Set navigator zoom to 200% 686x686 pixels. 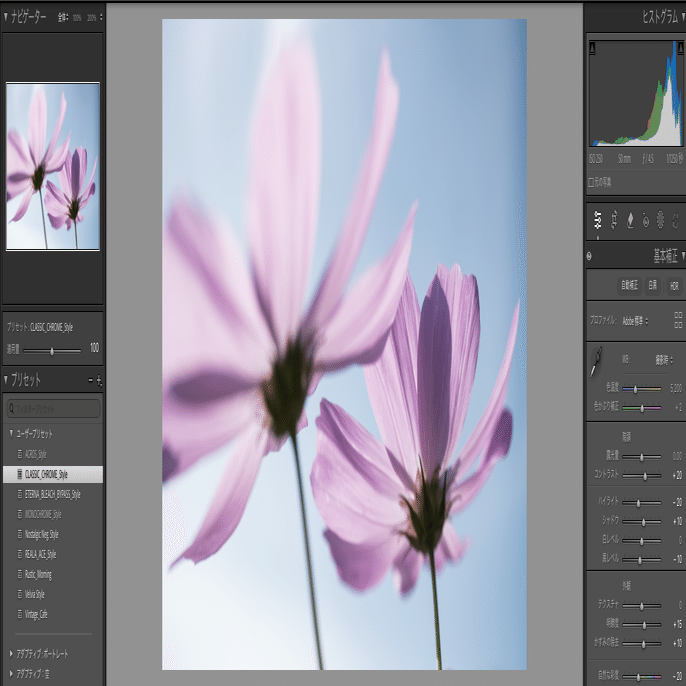coord(91,18)
